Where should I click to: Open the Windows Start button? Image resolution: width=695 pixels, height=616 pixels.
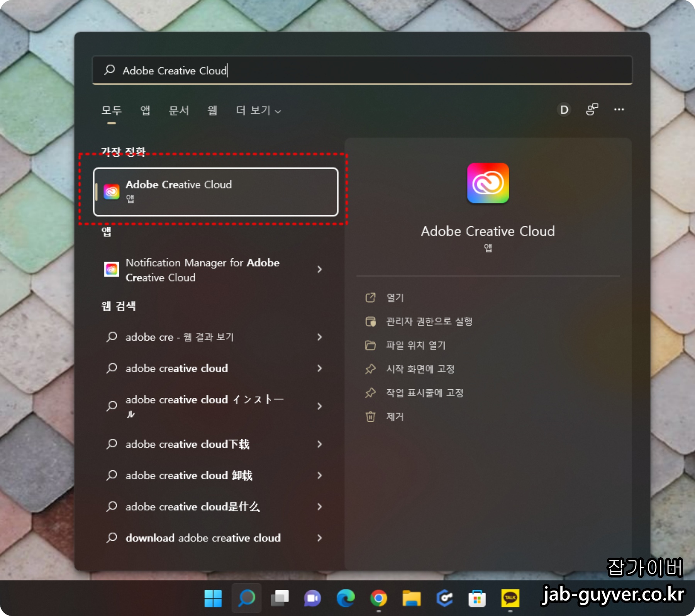pyautogui.click(x=213, y=598)
